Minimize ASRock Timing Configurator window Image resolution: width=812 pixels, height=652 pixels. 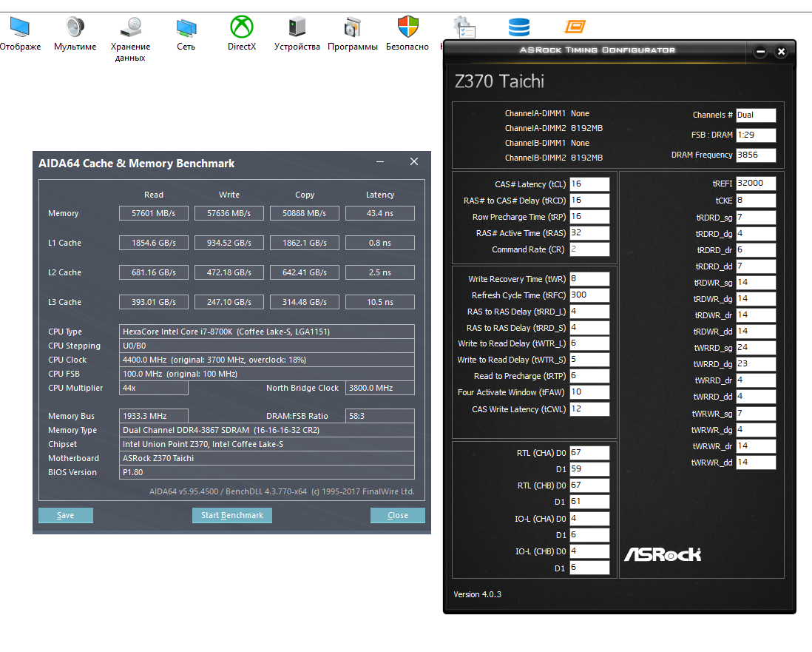760,51
